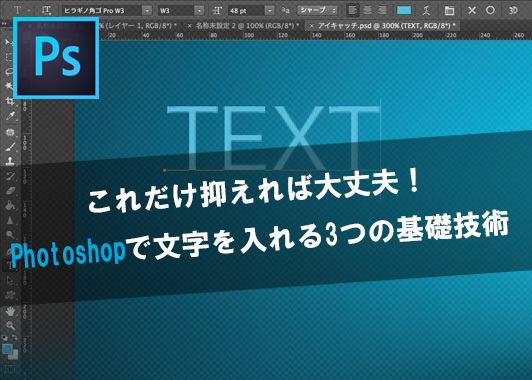532x380 pixels.
Task: Select the Dodge tool
Action: (x=10, y=234)
